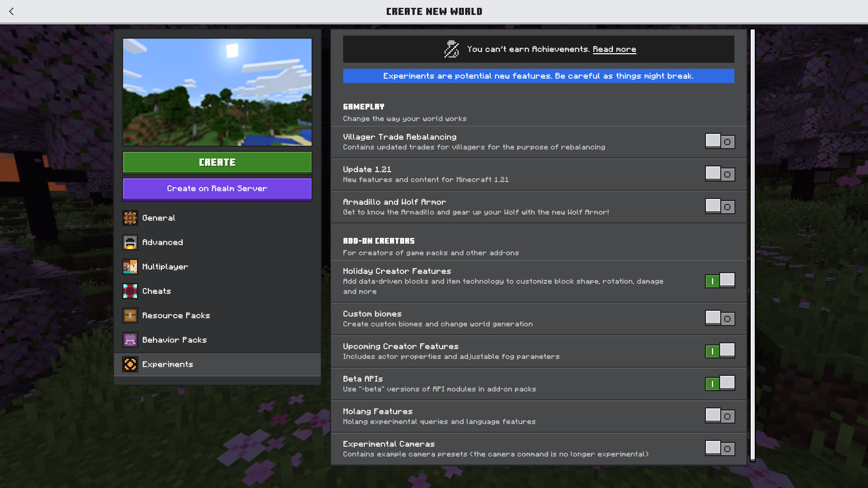
Task: Click the blue experiments warning banner
Action: click(538, 76)
